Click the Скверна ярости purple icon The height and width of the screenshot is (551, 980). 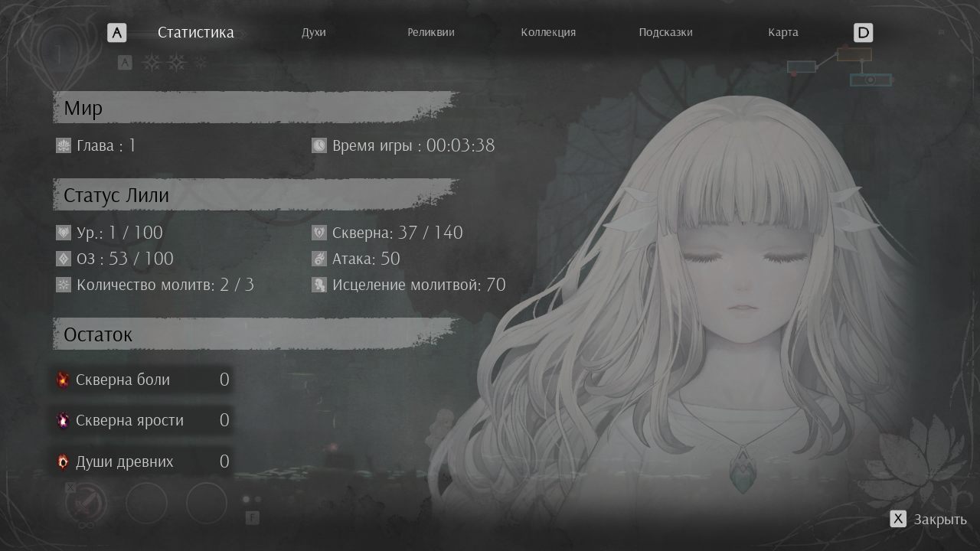[63, 420]
